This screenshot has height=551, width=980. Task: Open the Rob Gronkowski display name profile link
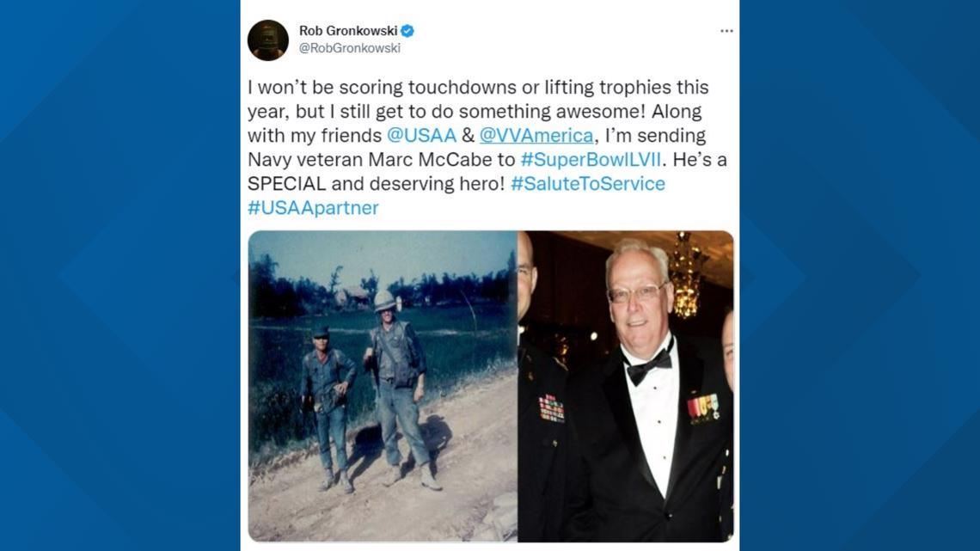pyautogui.click(x=348, y=31)
